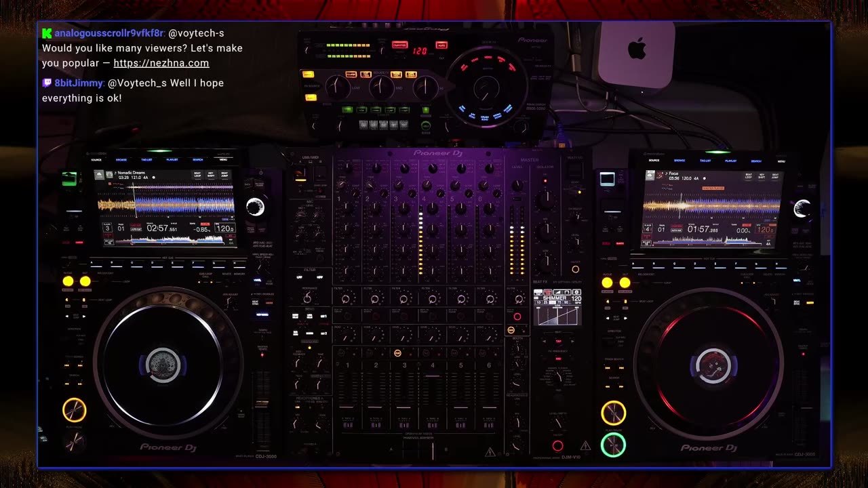The width and height of the screenshot is (868, 488).
Task: Open the BROWSE tab on left CDJ screen
Action: (121, 160)
